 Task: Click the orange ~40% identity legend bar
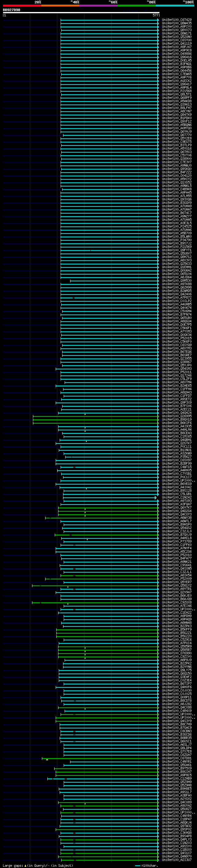(x=60, y=6)
